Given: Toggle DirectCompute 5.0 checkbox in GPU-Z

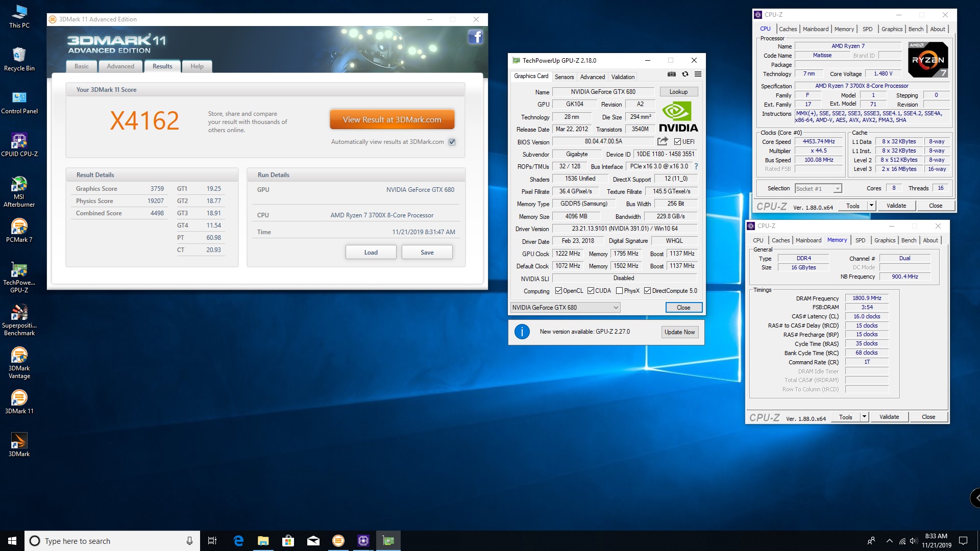Looking at the screenshot, I should pos(647,291).
